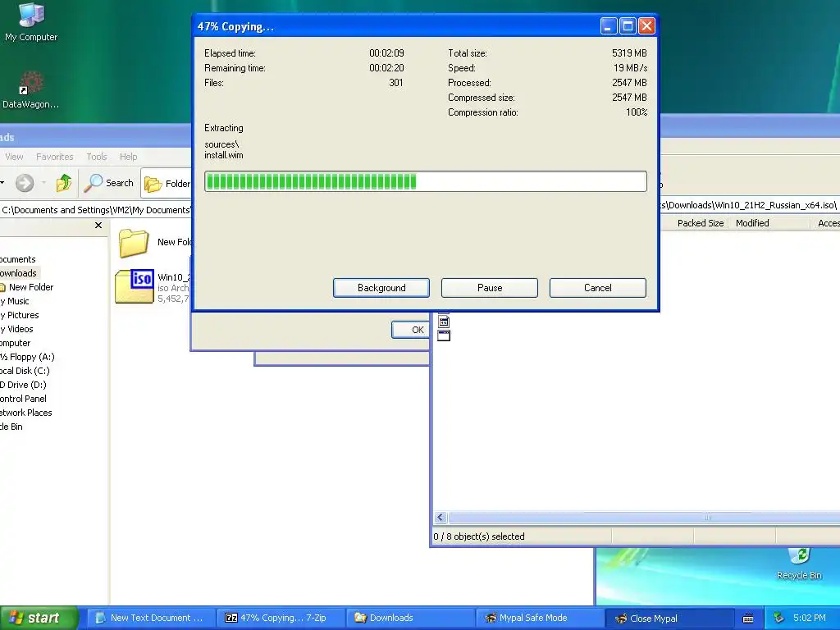Select CD Drive (D:) in folder tree
840x630 pixels.
coord(24,385)
